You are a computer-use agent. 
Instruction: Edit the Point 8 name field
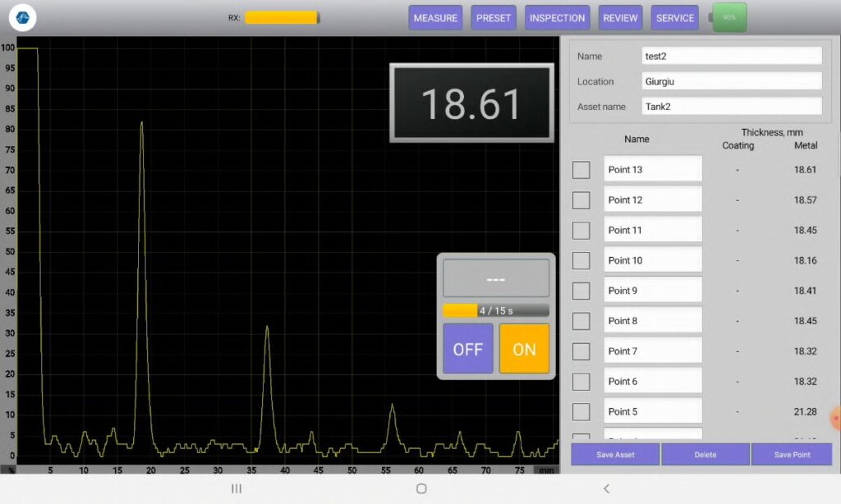click(x=653, y=321)
